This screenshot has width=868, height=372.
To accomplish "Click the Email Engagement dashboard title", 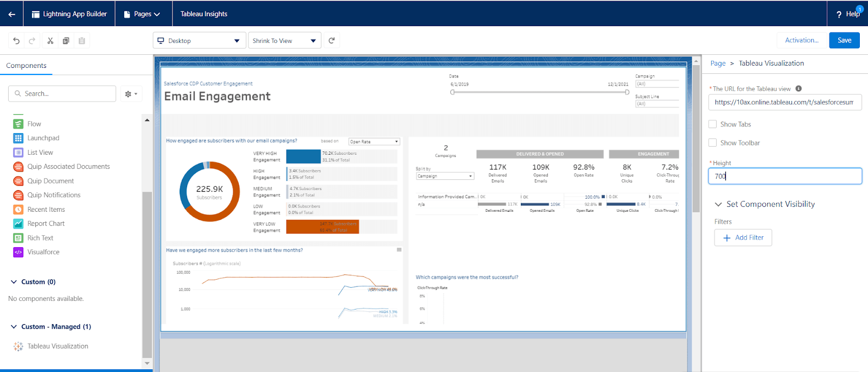I will [217, 97].
